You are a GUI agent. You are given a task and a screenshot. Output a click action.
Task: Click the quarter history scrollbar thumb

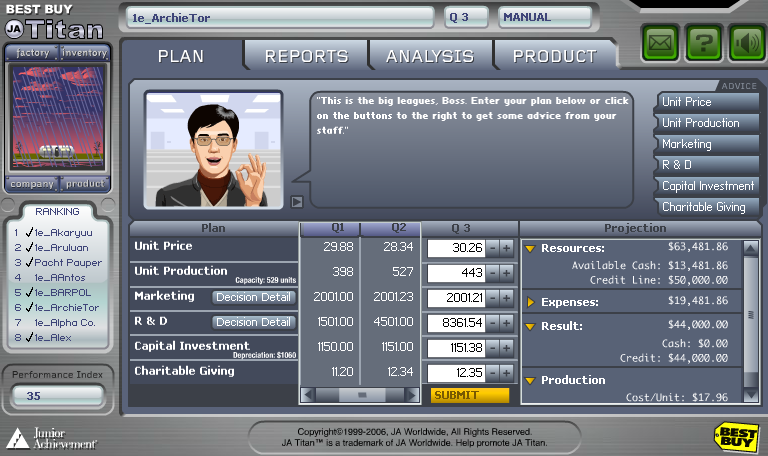click(362, 395)
